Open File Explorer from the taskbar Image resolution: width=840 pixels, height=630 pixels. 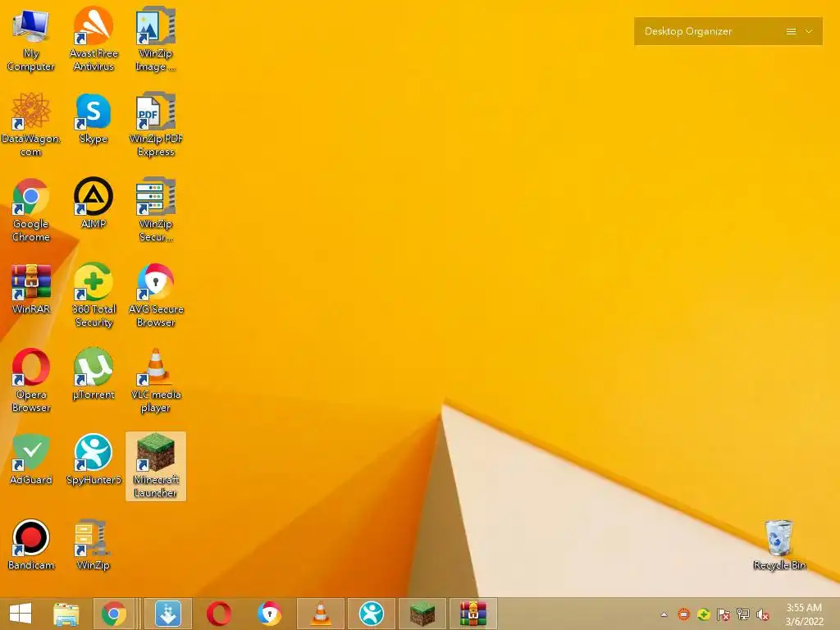coord(66,614)
